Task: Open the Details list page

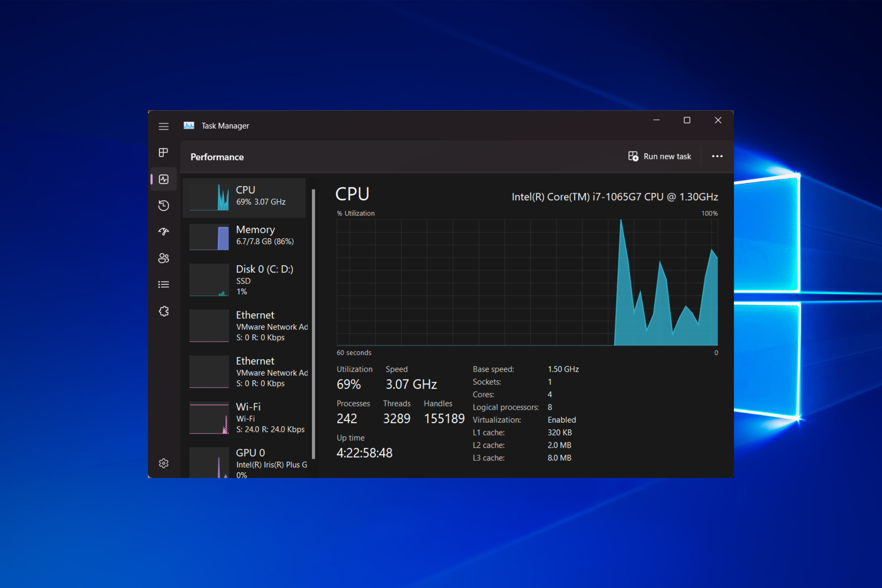Action: [164, 285]
